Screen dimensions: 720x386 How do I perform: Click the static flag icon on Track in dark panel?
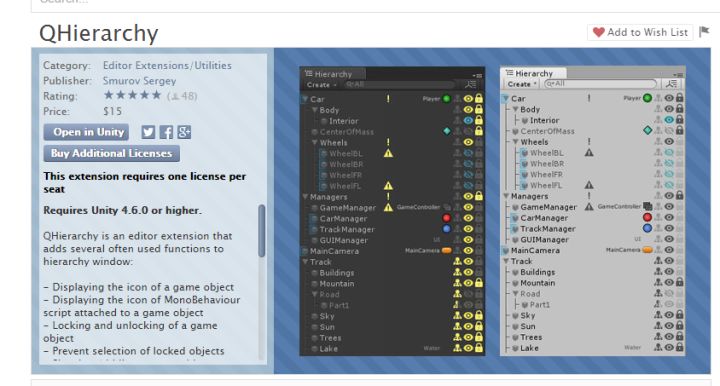point(457,262)
